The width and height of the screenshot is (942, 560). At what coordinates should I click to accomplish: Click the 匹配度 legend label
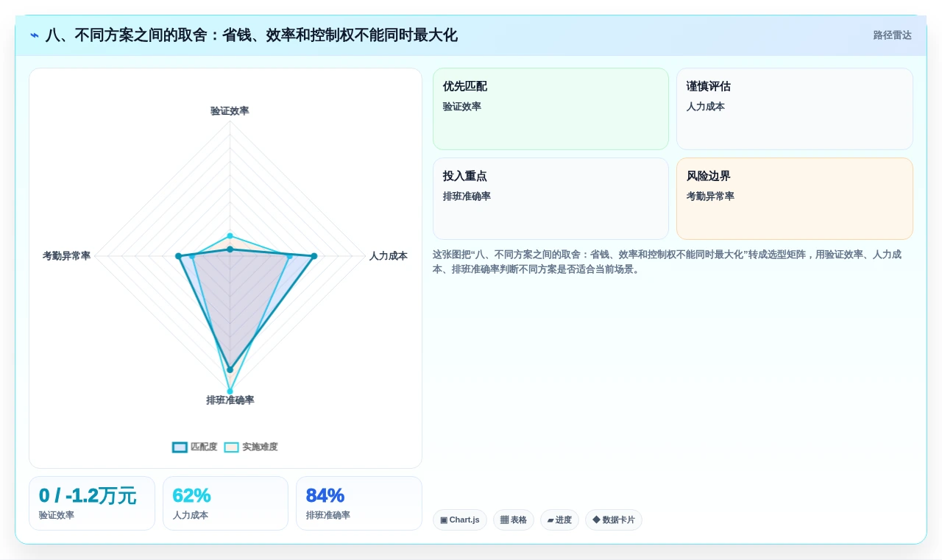[204, 447]
